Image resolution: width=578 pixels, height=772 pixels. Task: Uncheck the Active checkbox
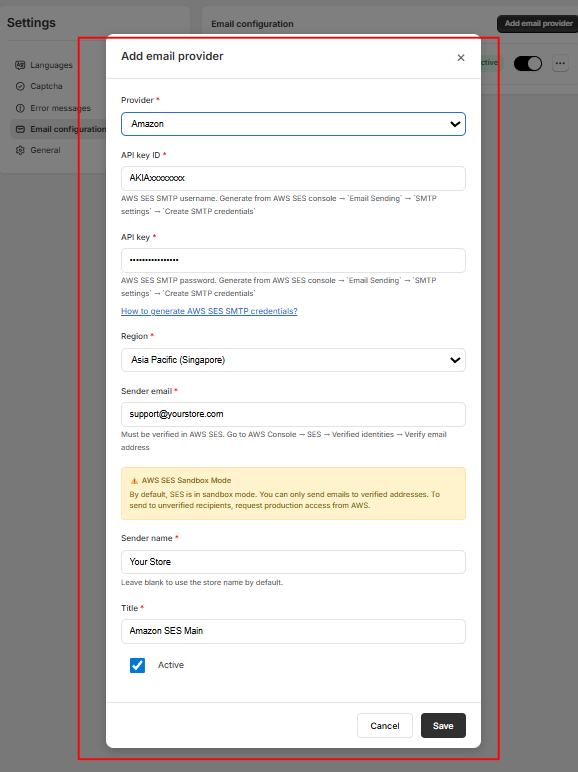137,665
